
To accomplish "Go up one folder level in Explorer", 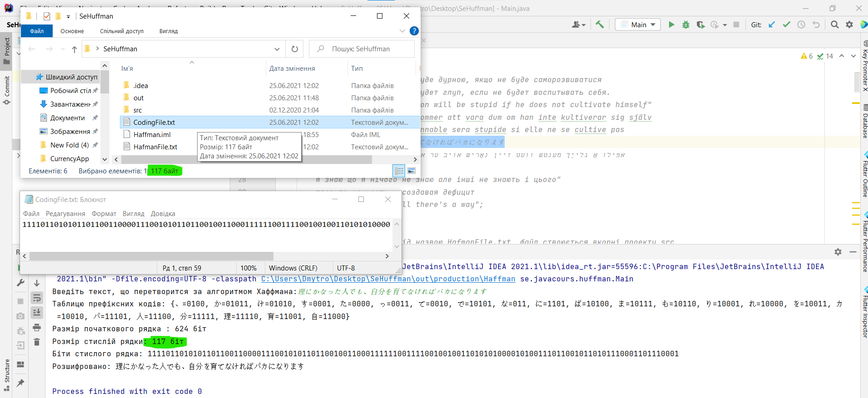I will click(74, 49).
